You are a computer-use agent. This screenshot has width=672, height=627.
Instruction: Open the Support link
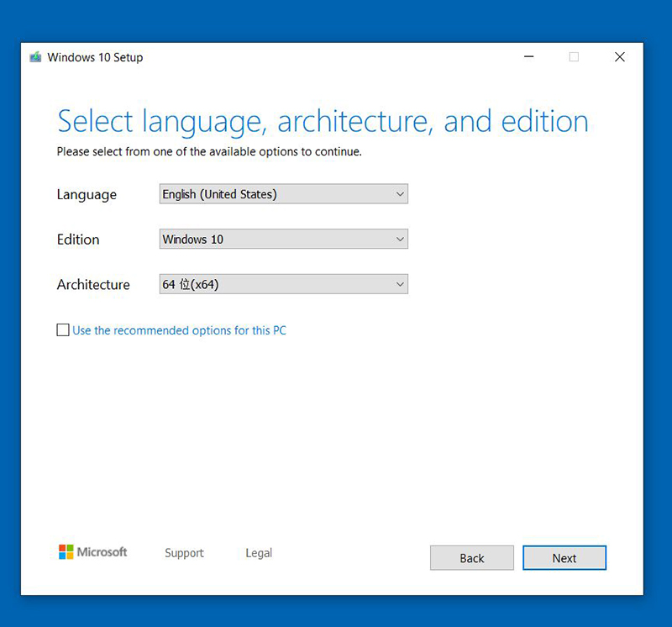[x=184, y=553]
